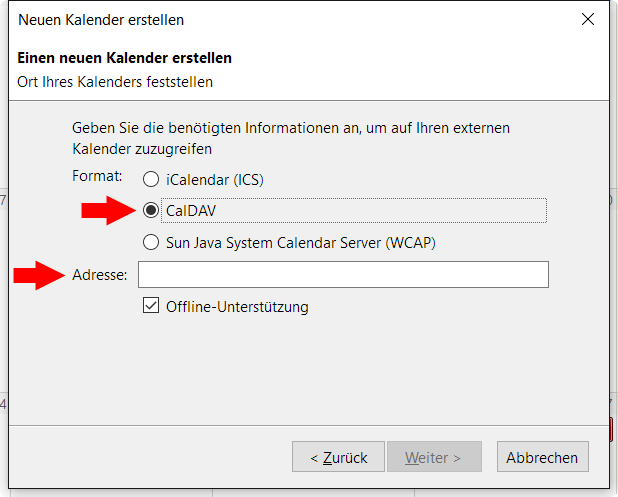Close the Neuen Kalender erstellen dialog
The width and height of the screenshot is (618, 497).
pyautogui.click(x=588, y=19)
